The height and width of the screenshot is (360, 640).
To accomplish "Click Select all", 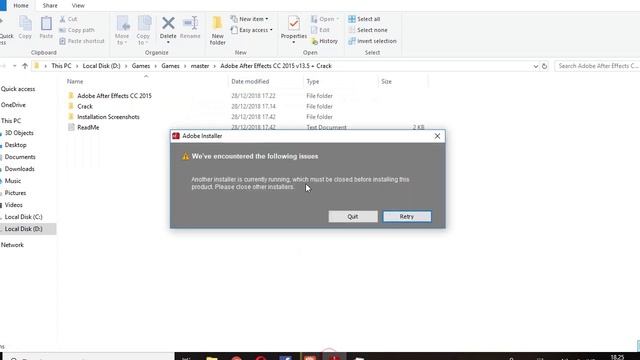I will click(364, 19).
